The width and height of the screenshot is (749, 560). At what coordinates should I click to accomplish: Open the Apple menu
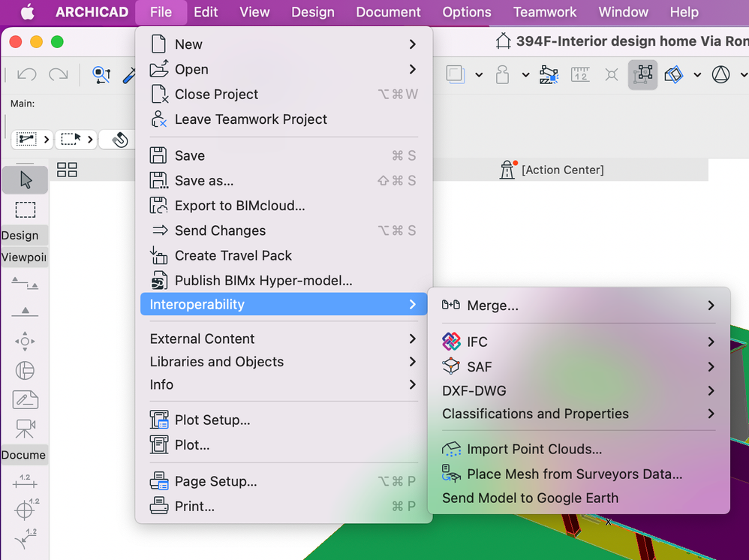pos(27,12)
